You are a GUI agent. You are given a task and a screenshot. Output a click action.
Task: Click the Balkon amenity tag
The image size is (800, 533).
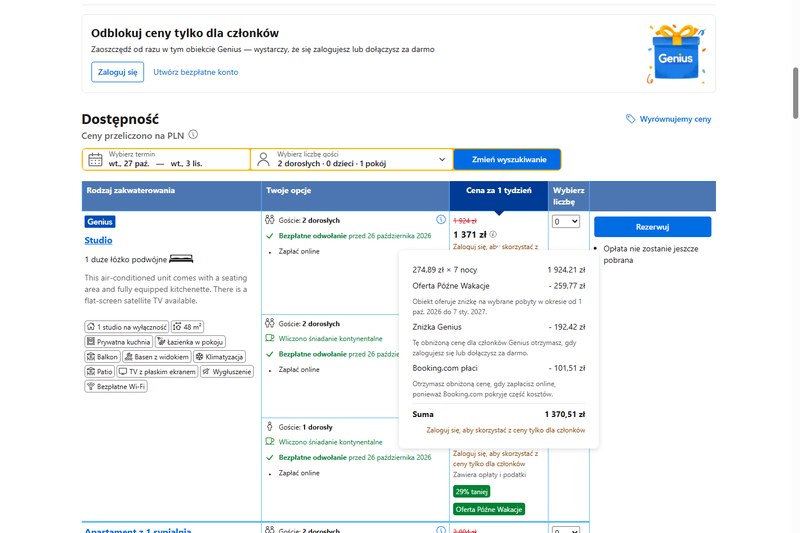102,357
